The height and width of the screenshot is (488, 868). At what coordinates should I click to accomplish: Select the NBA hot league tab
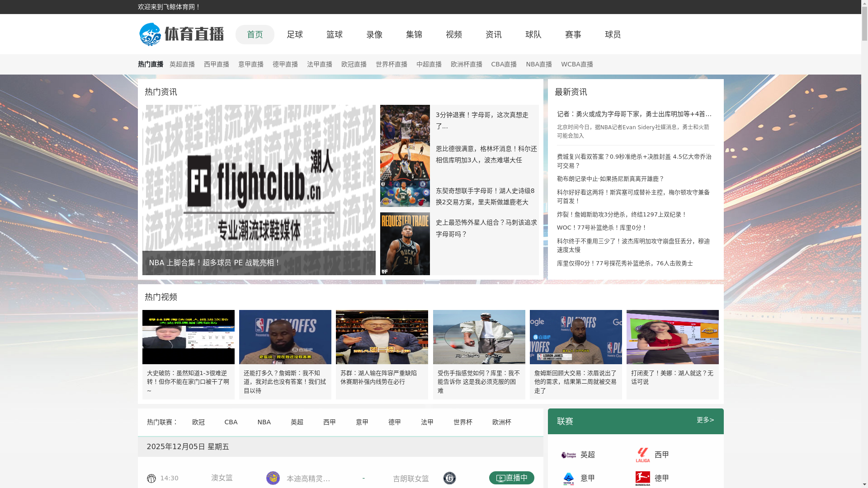pyautogui.click(x=264, y=422)
